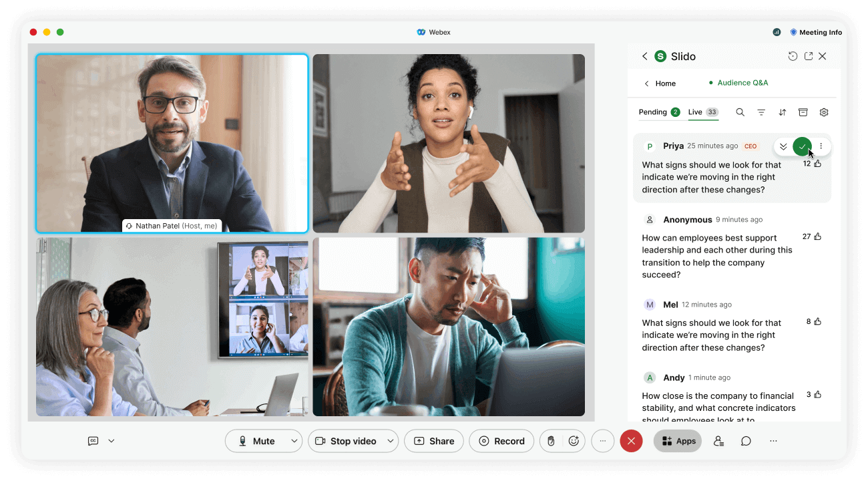
Task: Open the Stop video dropdown arrow
Action: 391,441
